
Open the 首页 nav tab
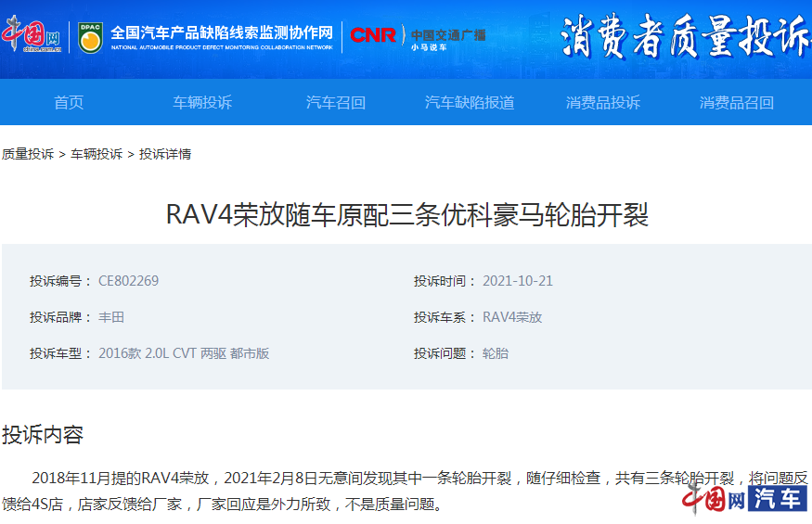point(69,103)
